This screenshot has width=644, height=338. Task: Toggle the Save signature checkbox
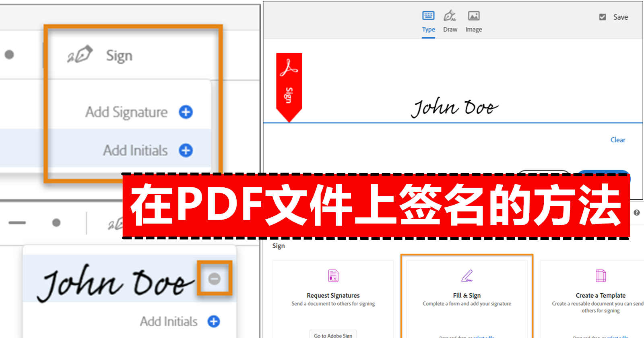603,17
